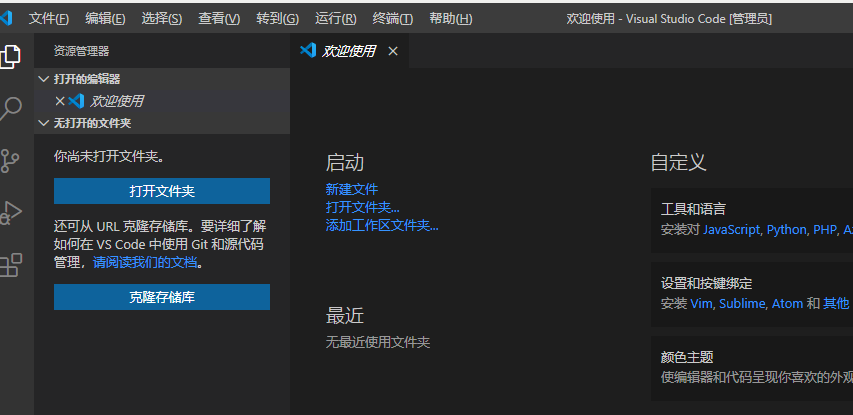This screenshot has height=415, width=853.
Task: Open the Explorer view in activity bar
Action: [x=10, y=57]
